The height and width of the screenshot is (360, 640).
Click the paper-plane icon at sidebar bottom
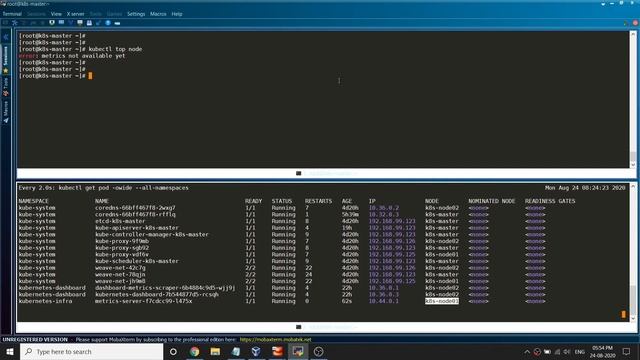6,121
